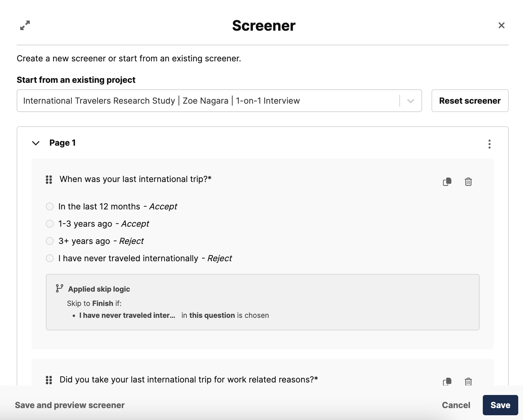Duplicate the work related reasons question
Screen dimensions: 523x420
pos(447,381)
